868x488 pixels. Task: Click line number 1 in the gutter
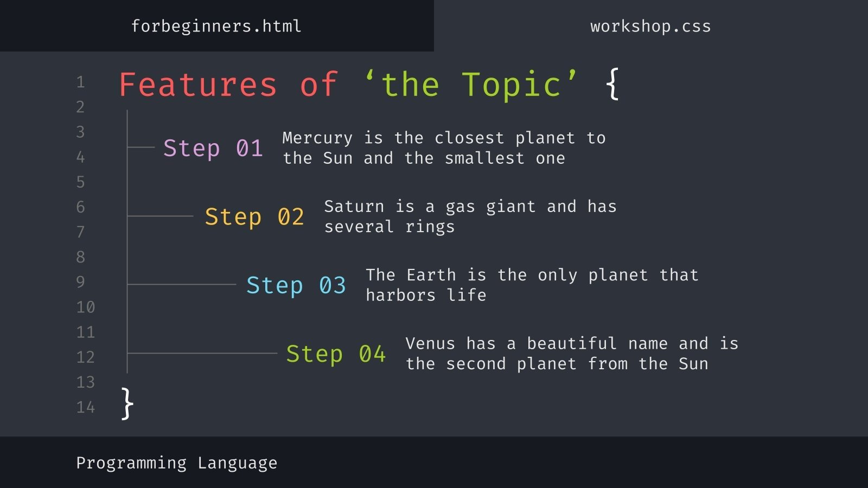[81, 82]
